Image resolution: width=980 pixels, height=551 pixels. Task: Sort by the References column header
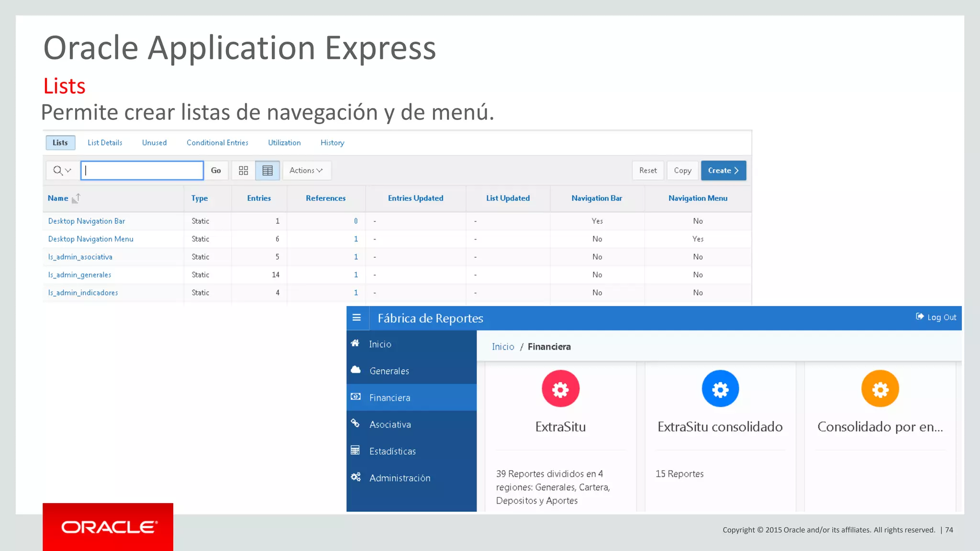(325, 198)
